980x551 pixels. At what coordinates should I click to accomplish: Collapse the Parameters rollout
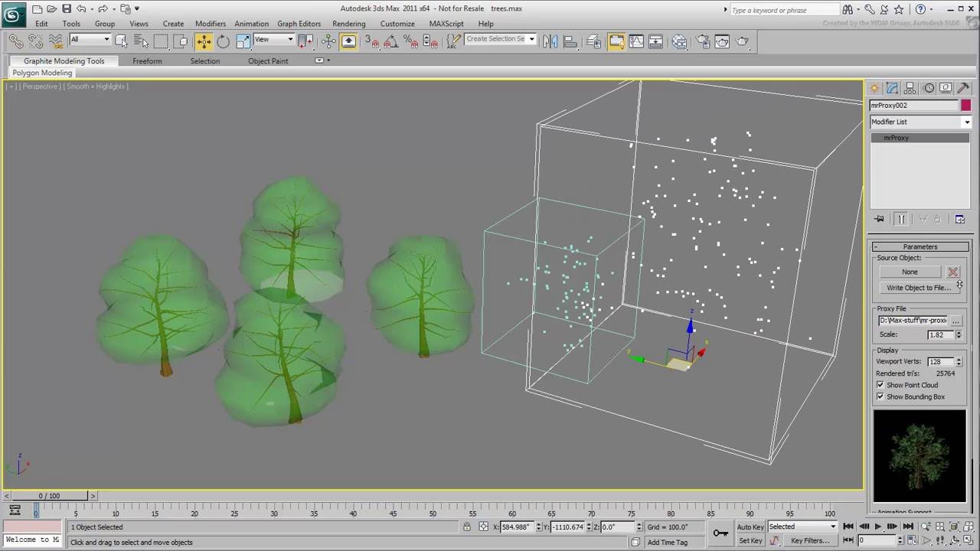pos(920,246)
